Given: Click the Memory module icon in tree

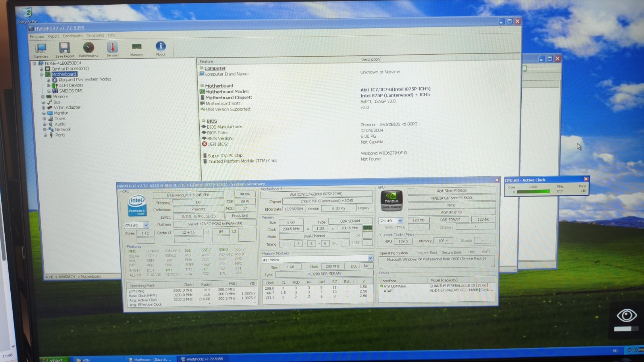Looking at the screenshot, I should click(49, 97).
